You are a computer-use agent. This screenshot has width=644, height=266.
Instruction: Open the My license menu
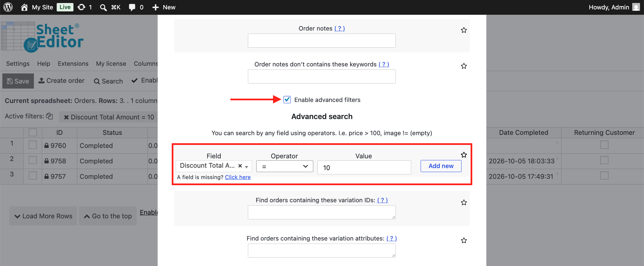111,64
